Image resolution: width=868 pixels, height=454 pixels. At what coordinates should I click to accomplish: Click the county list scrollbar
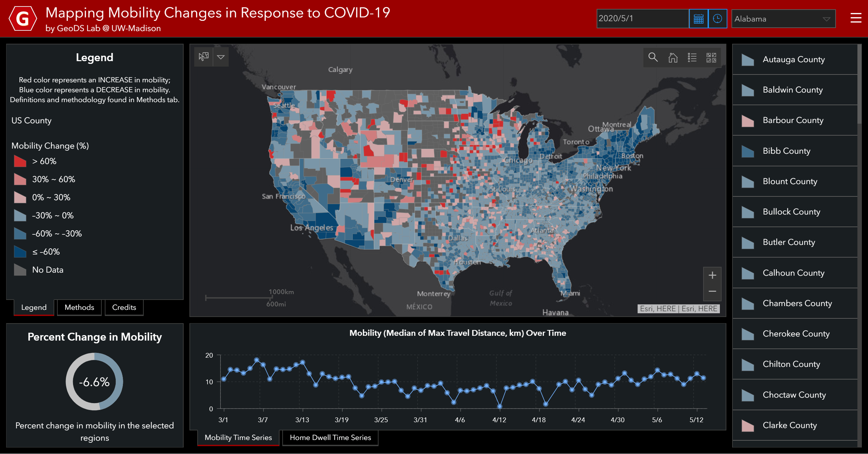[860, 85]
